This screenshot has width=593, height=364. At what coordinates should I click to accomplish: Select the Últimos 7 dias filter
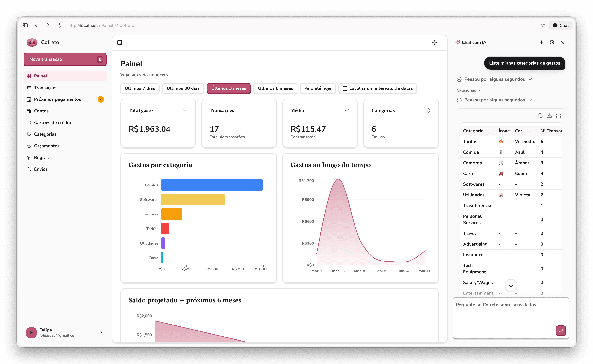click(140, 88)
